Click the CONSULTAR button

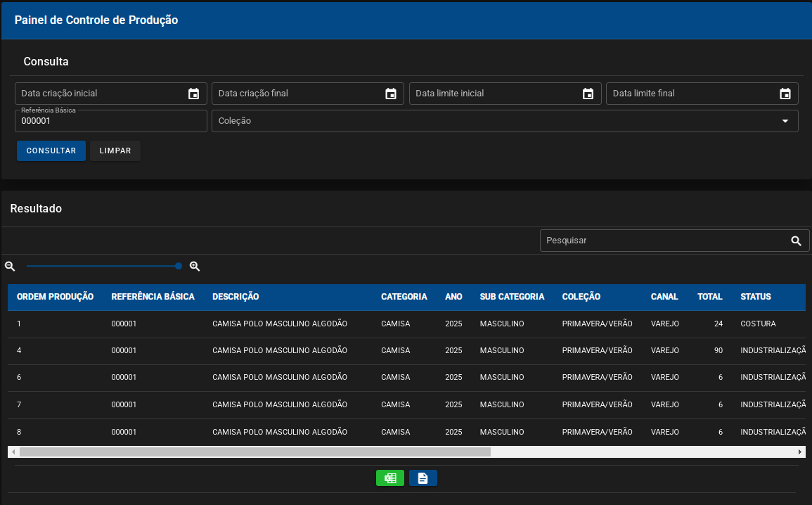click(51, 151)
